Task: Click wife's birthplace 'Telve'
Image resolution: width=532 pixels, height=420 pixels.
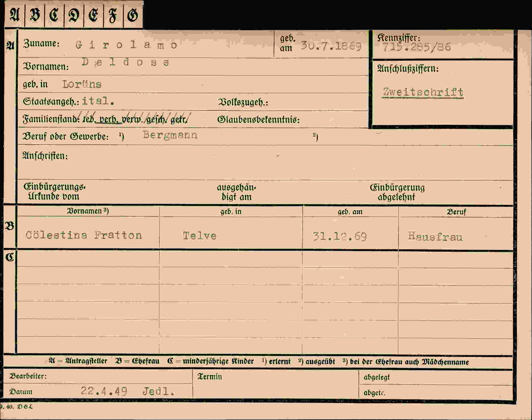Action: coord(200,236)
